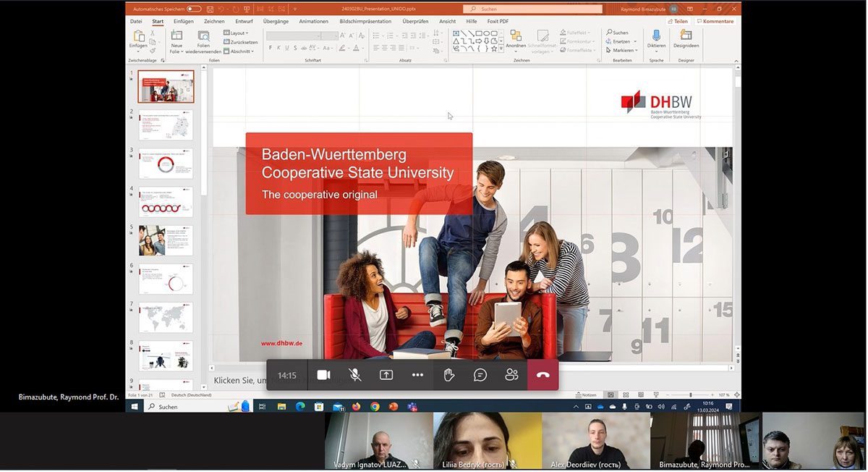Click the Notizen button in the status bar
Screen dimensions: 868x472
click(x=586, y=395)
